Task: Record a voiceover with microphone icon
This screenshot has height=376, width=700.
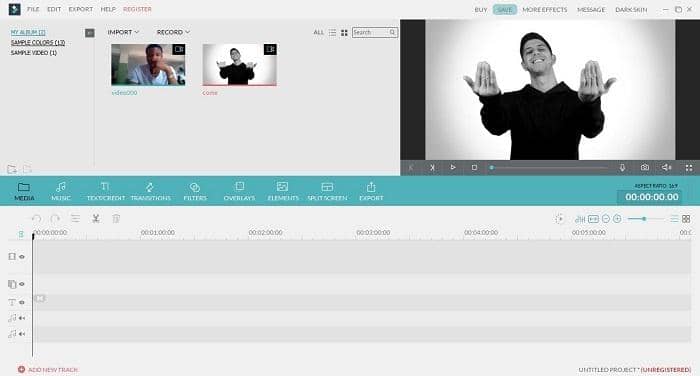Action: click(622, 167)
